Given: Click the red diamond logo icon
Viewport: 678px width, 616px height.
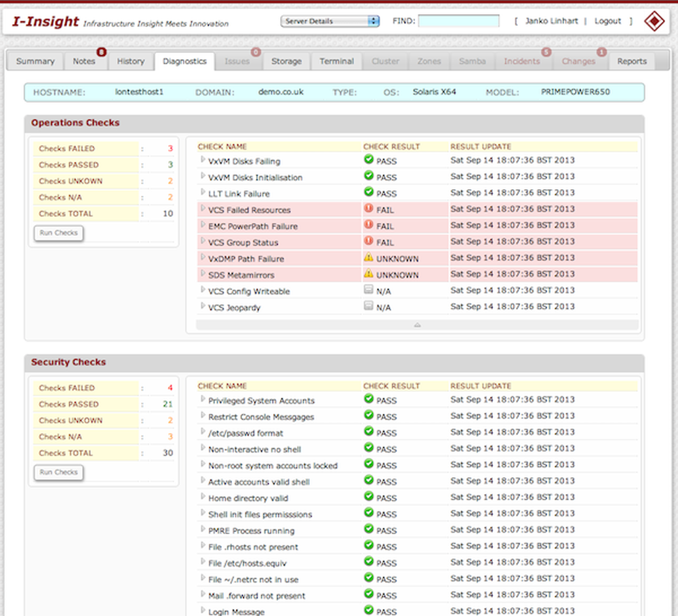Looking at the screenshot, I should pos(654,22).
